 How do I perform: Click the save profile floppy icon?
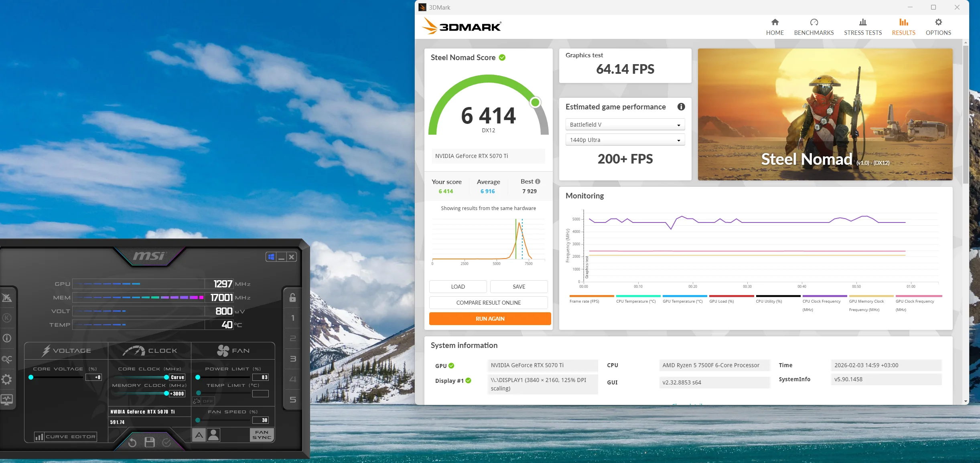[x=150, y=442]
